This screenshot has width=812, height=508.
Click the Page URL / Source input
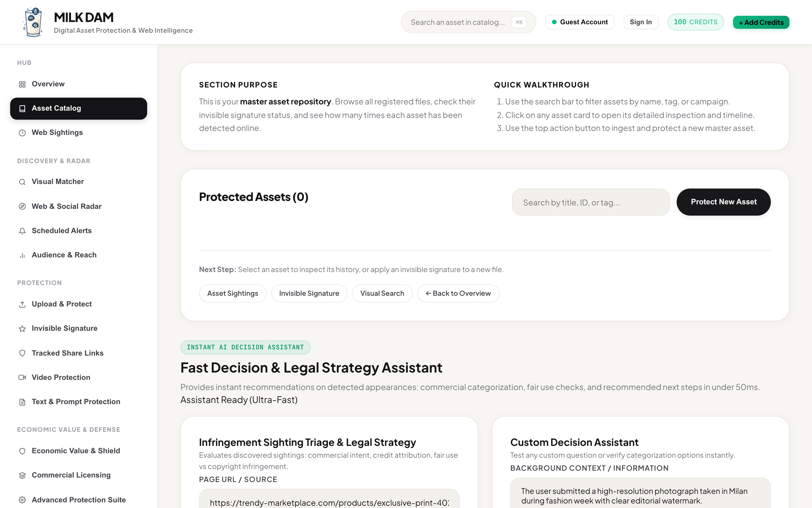tap(329, 499)
